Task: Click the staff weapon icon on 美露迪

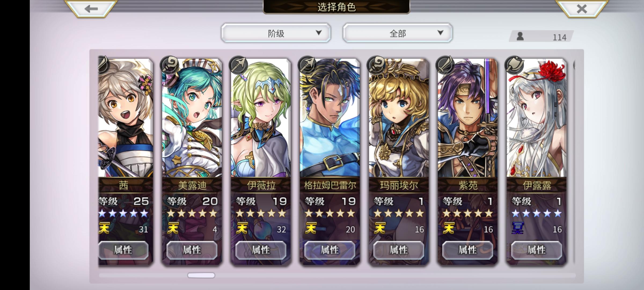Action: (169, 65)
